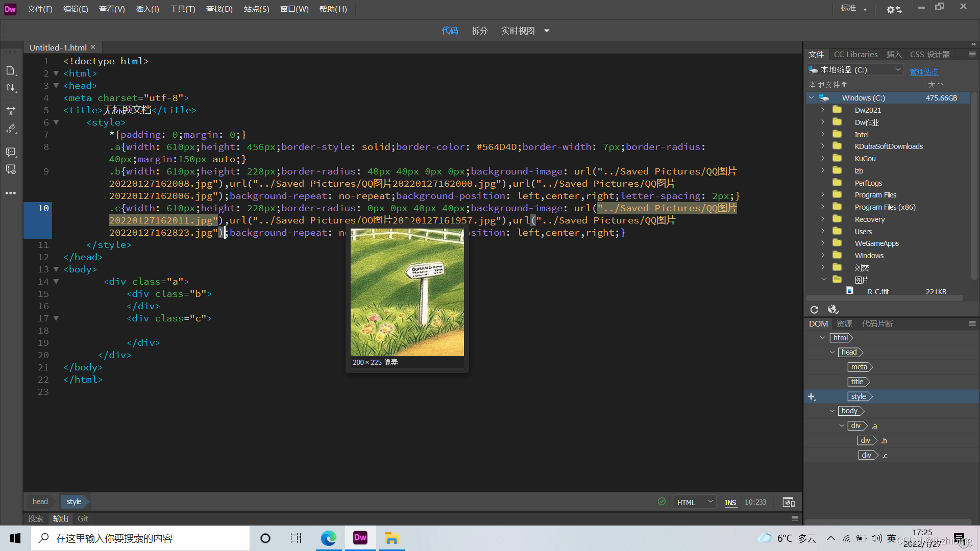Viewport: 980px width, 551px height.
Task: Toggle INS insert mode in status bar
Action: point(730,502)
